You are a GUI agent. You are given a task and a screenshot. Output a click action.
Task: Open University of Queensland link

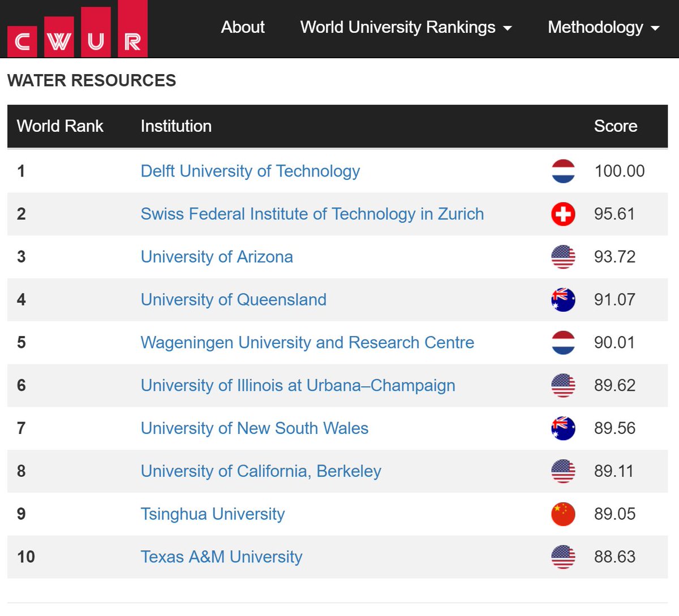pyautogui.click(x=234, y=300)
